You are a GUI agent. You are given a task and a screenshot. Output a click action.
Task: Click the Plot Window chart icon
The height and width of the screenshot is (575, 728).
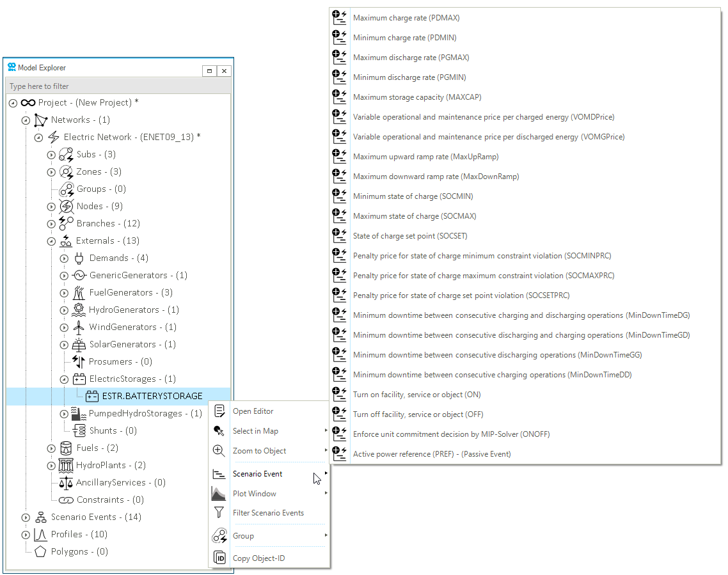tap(219, 494)
